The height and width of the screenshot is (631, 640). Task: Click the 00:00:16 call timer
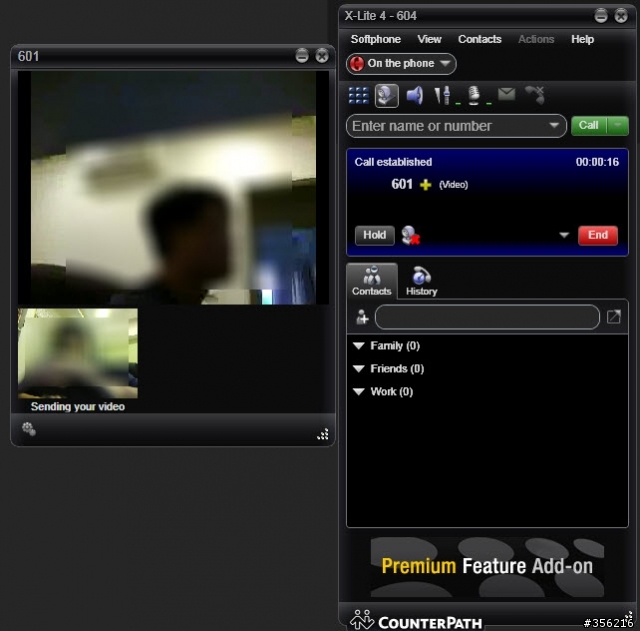[x=597, y=162]
